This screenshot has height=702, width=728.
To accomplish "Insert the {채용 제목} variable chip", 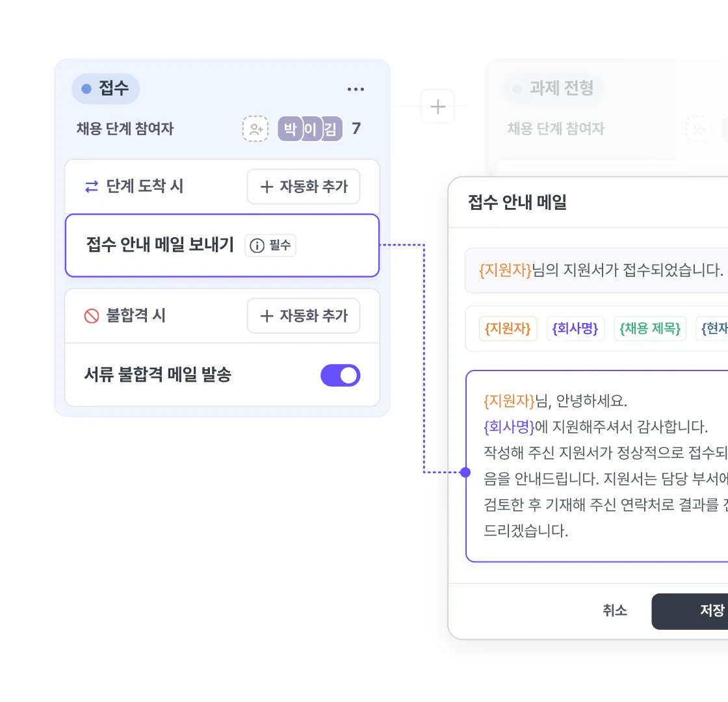I will coord(650,329).
